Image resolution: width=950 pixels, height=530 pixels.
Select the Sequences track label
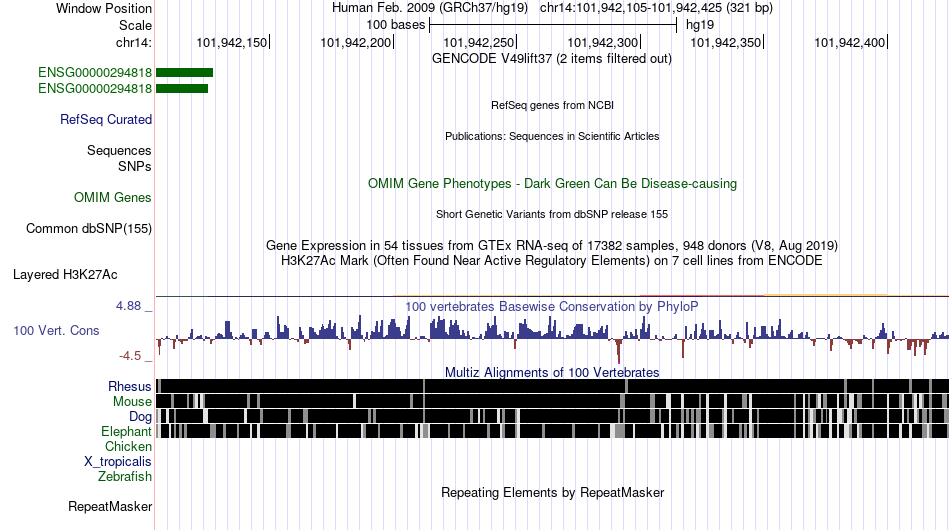[119, 150]
